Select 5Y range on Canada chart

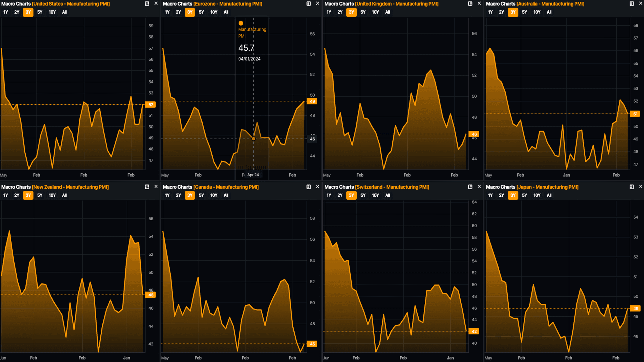click(x=201, y=195)
